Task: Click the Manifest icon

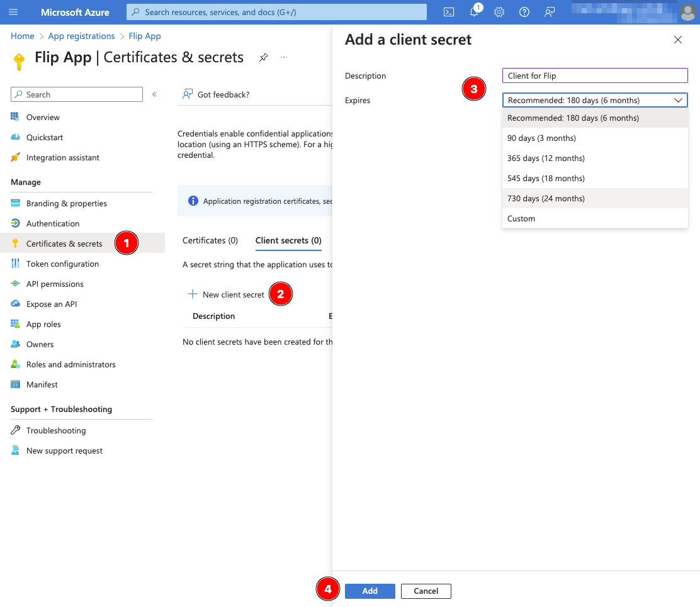Action: point(15,384)
